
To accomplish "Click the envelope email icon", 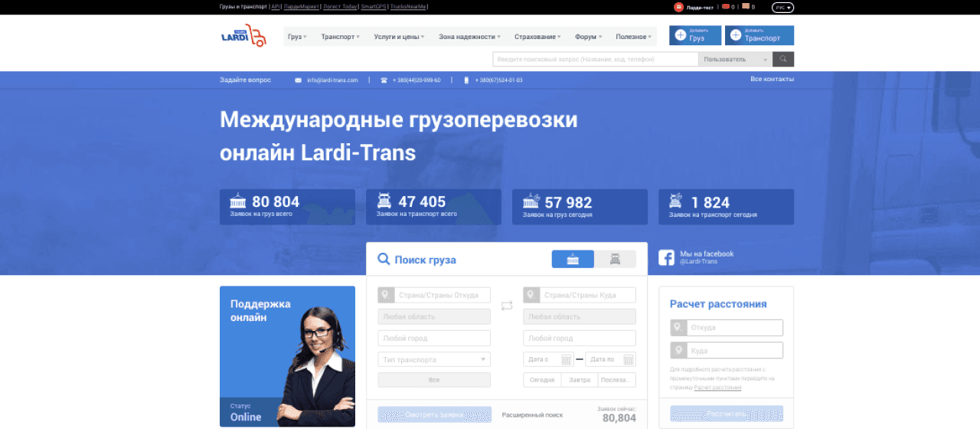I will [x=299, y=80].
